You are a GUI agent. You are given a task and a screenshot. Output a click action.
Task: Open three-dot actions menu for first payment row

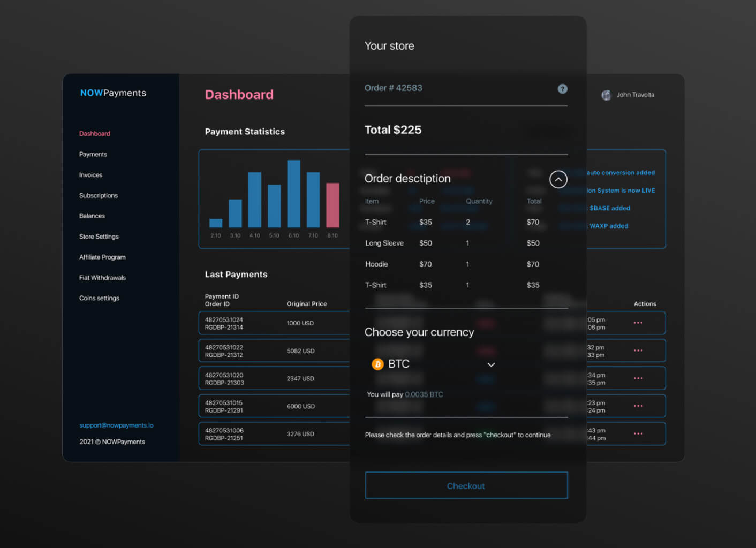[638, 323]
